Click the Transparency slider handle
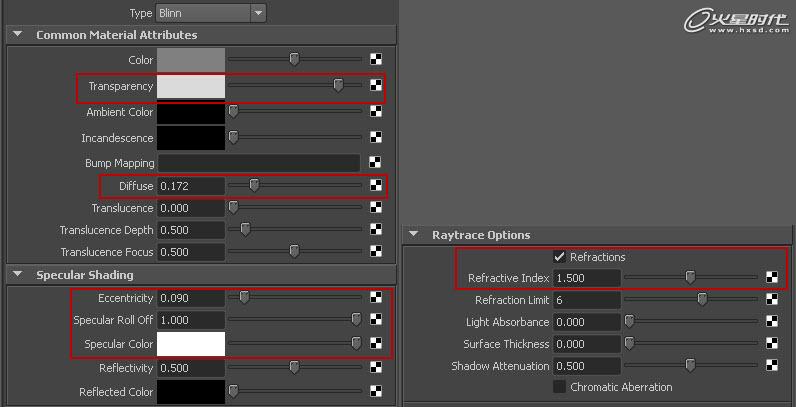 pyautogui.click(x=338, y=85)
